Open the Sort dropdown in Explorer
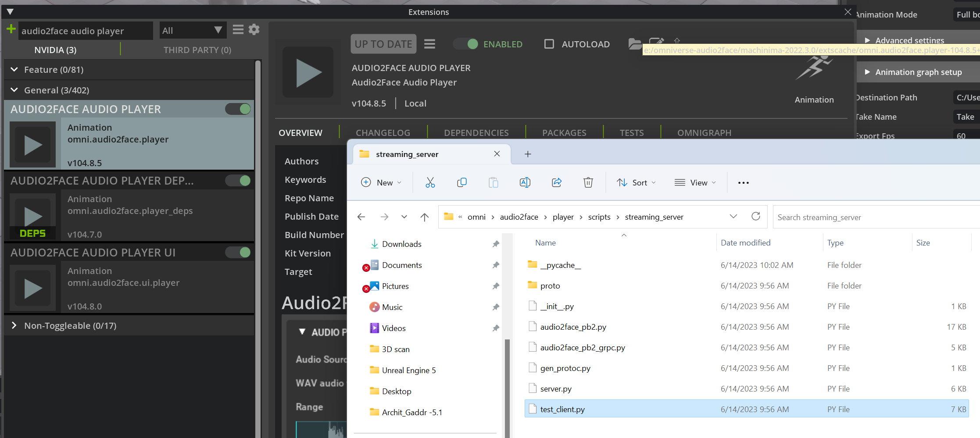Viewport: 980px width, 438px height. (636, 182)
